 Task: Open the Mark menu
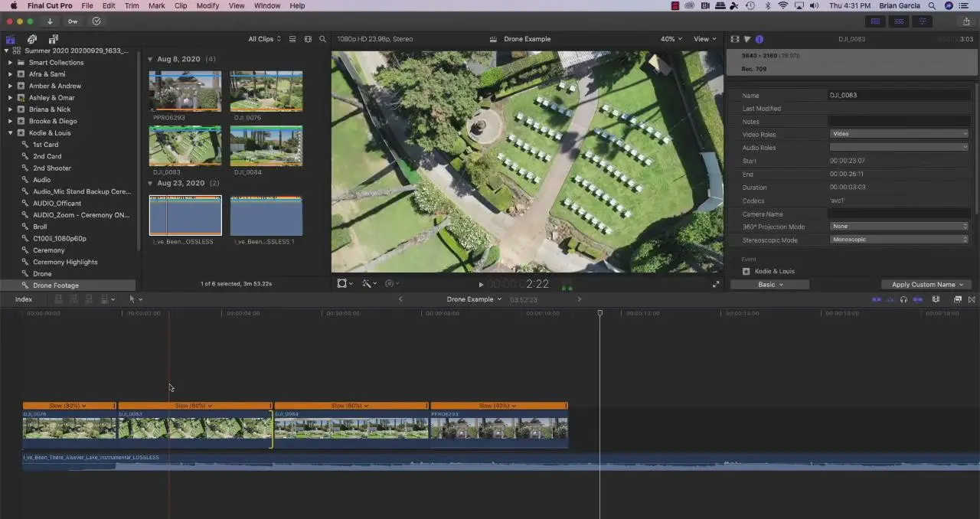[156, 5]
